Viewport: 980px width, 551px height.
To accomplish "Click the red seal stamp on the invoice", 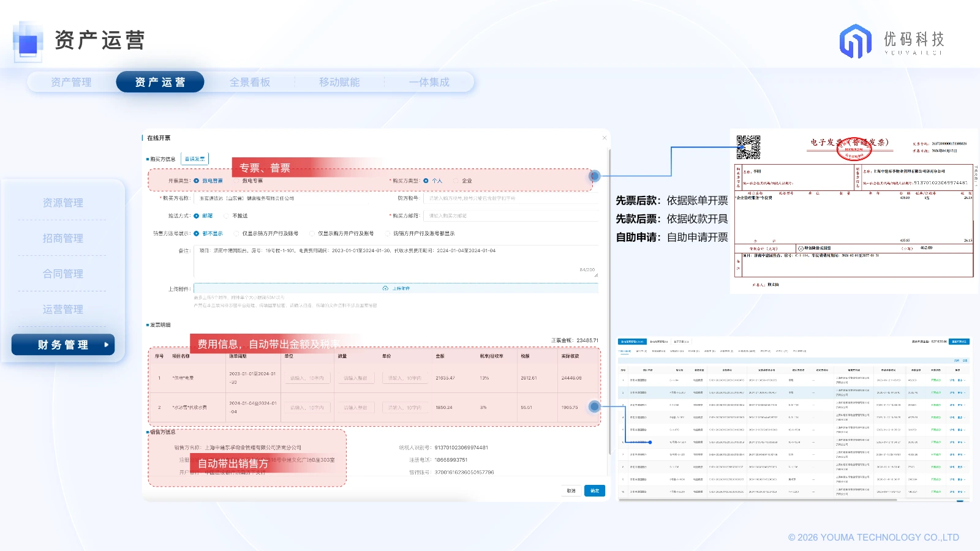I will pyautogui.click(x=854, y=148).
